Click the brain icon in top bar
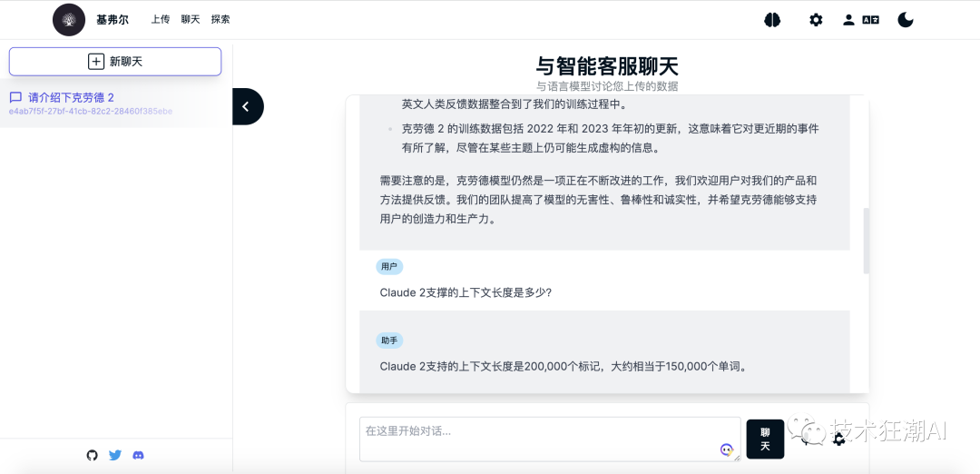The image size is (980, 474). tap(772, 19)
